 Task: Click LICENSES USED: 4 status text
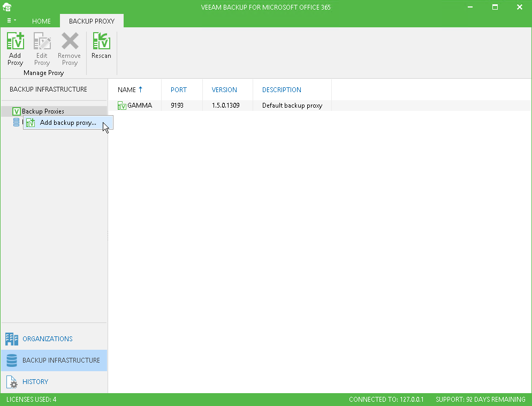point(31,400)
